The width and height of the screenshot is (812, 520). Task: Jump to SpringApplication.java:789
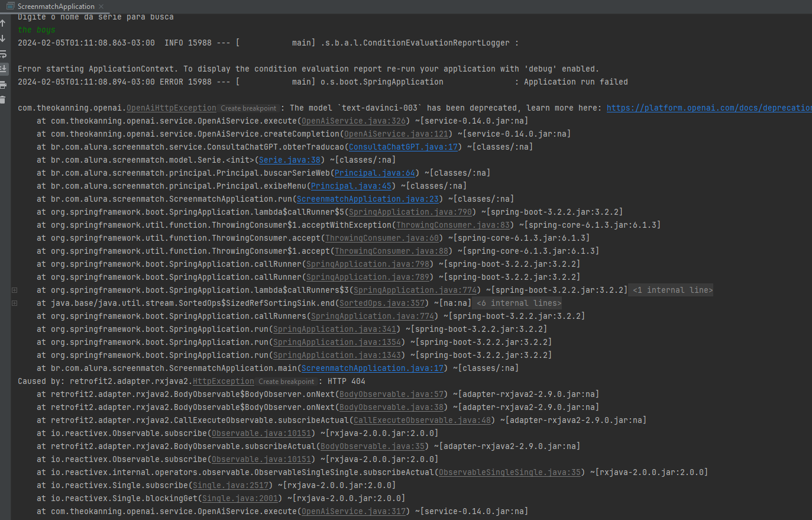click(368, 277)
